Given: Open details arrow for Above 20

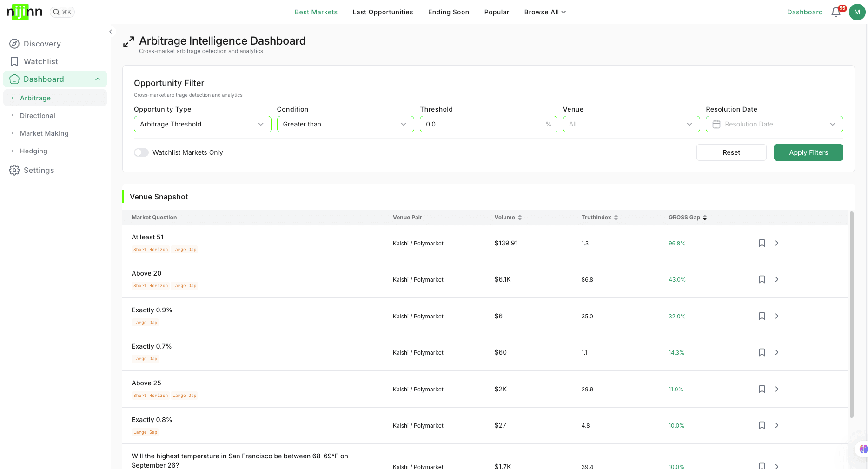Looking at the screenshot, I should tap(777, 279).
